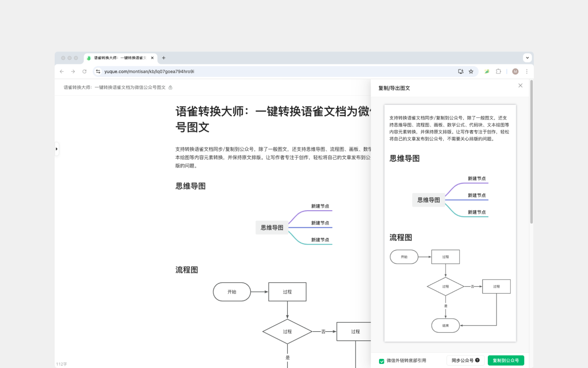Toggle the 微信外链转底部引用 checkbox

point(382,361)
